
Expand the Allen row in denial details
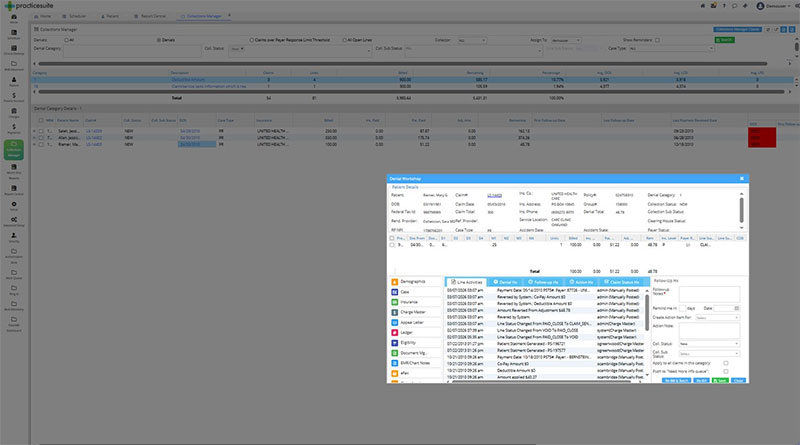pos(34,138)
